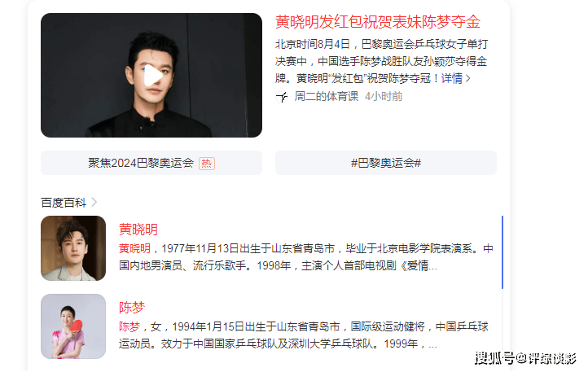The image size is (588, 372).
Task: Open the 详情 details link
Action: pyautogui.click(x=451, y=78)
